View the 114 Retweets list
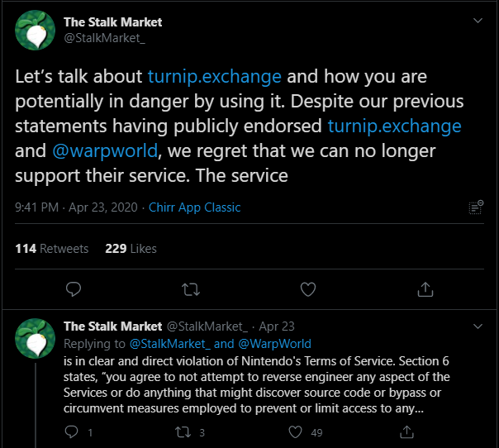This screenshot has height=448, width=499. (x=51, y=248)
